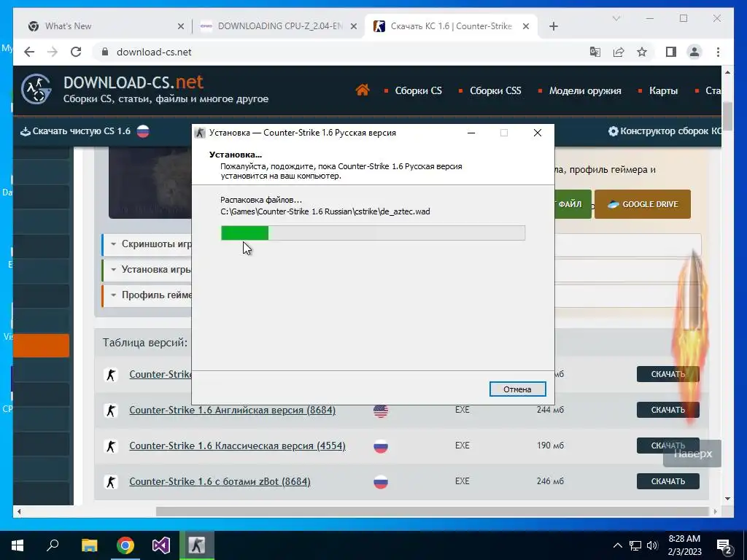Click Отмена in the installer

click(x=517, y=389)
